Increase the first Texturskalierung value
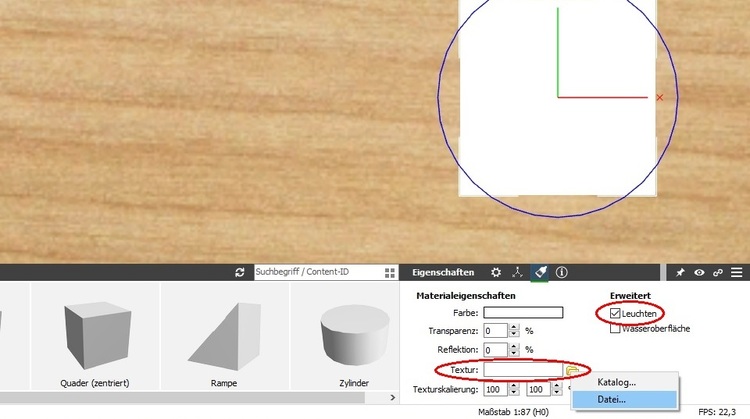This screenshot has height=419, width=750. [x=514, y=386]
